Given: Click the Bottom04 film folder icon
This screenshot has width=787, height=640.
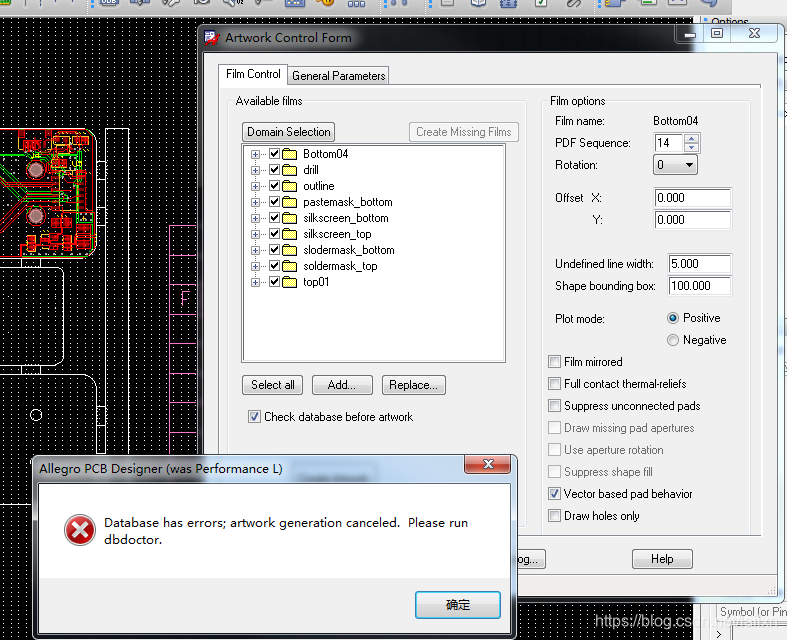Looking at the screenshot, I should coord(290,154).
